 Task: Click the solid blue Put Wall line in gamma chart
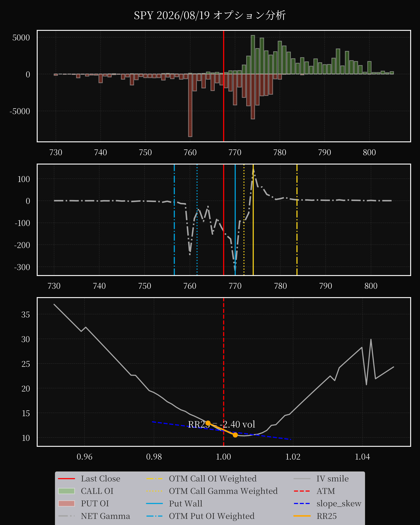[x=235, y=220]
